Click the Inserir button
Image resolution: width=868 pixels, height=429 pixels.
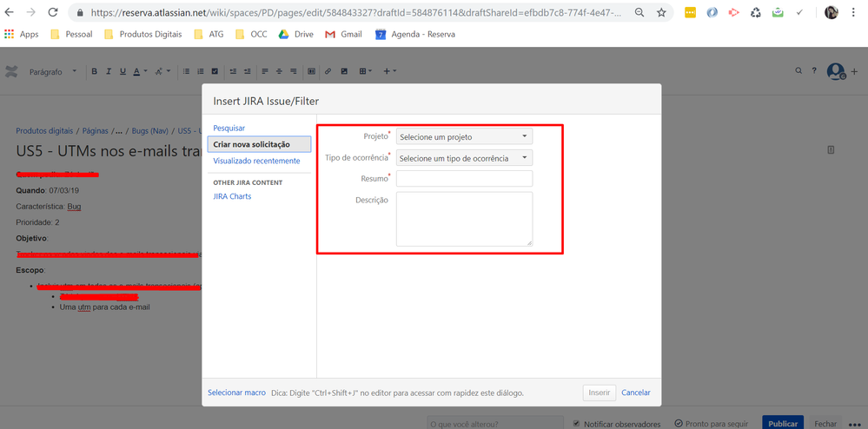click(600, 393)
